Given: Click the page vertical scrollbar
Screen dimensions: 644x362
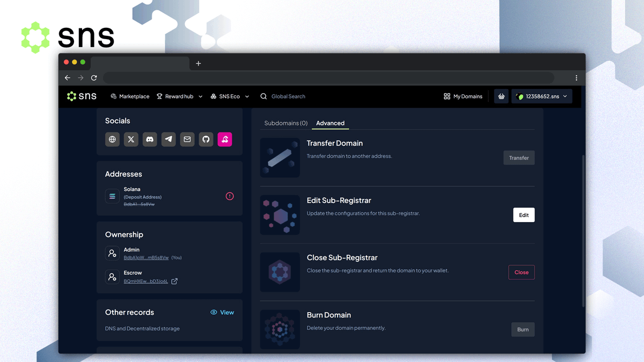Looking at the screenshot, I should [583, 231].
